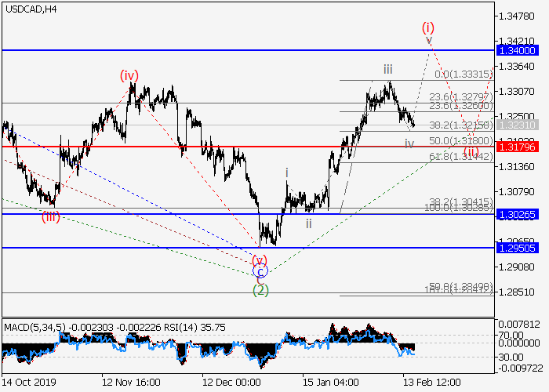
Task: Select the 0.0(1.33315) Fibonacci level label
Action: point(466,74)
